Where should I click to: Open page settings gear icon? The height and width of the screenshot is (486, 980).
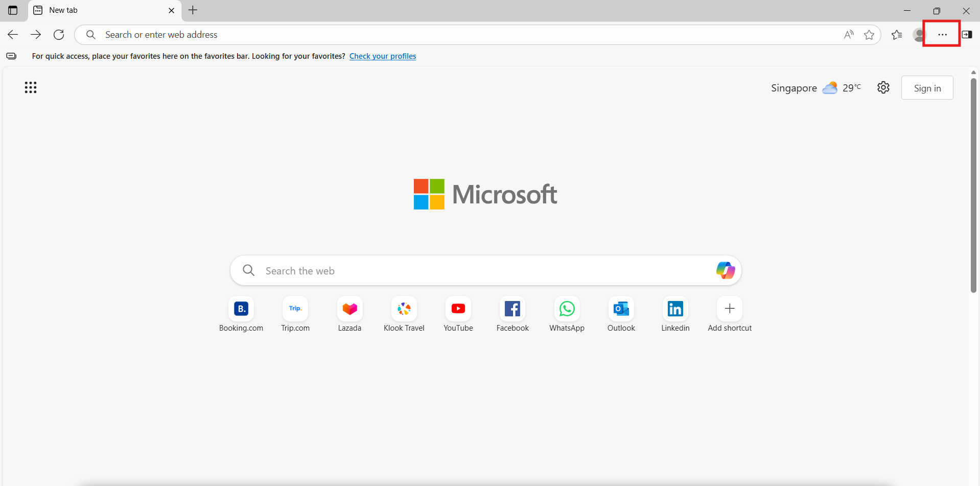(883, 88)
